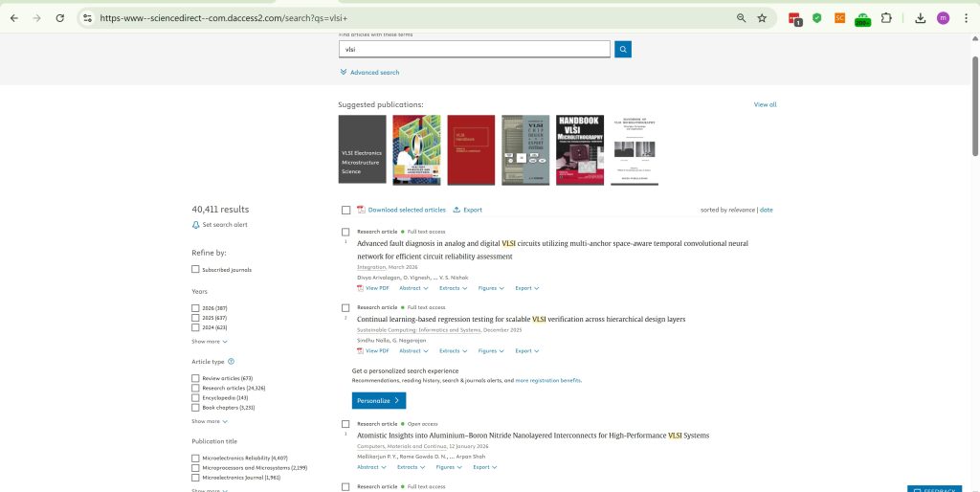Expand Advanced search

(x=369, y=73)
